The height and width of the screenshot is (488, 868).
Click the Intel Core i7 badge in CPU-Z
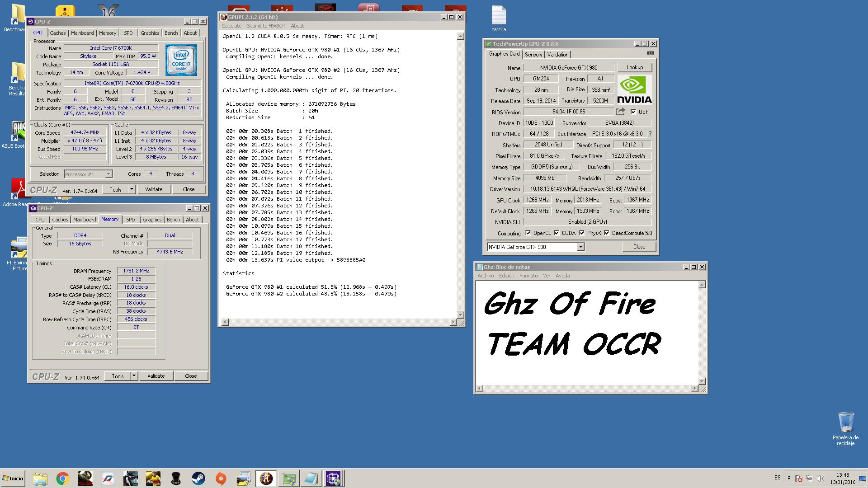(x=181, y=60)
